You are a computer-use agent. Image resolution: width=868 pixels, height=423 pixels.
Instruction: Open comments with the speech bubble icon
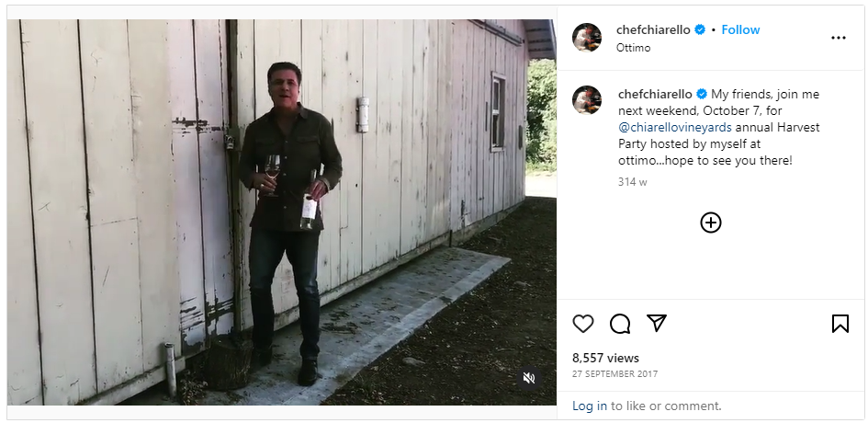coord(620,323)
